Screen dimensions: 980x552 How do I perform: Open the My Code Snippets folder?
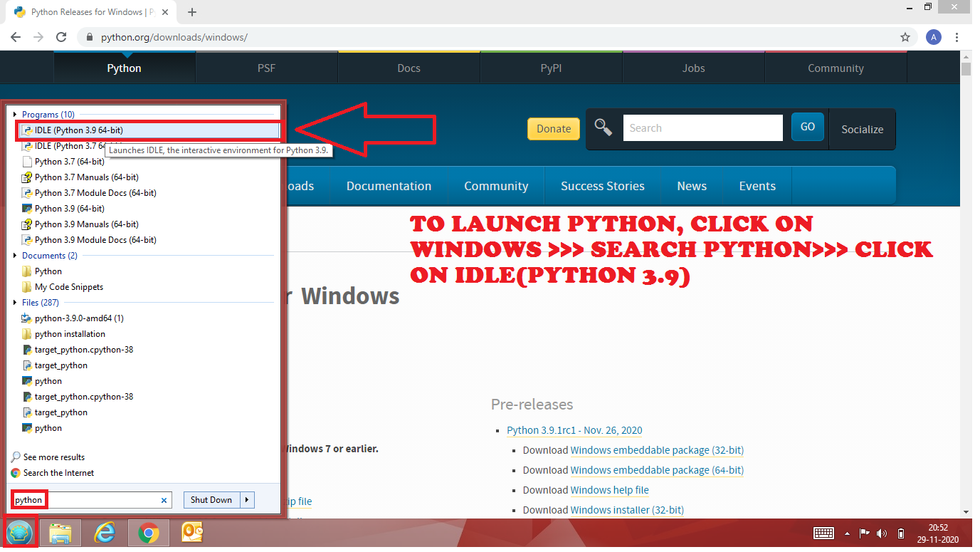[x=68, y=286]
